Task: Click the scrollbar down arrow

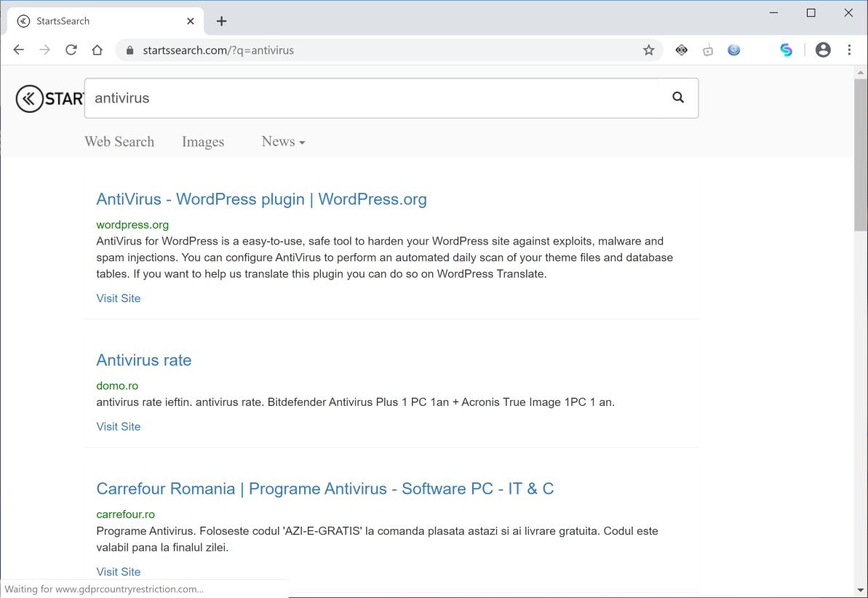Action: click(x=860, y=590)
